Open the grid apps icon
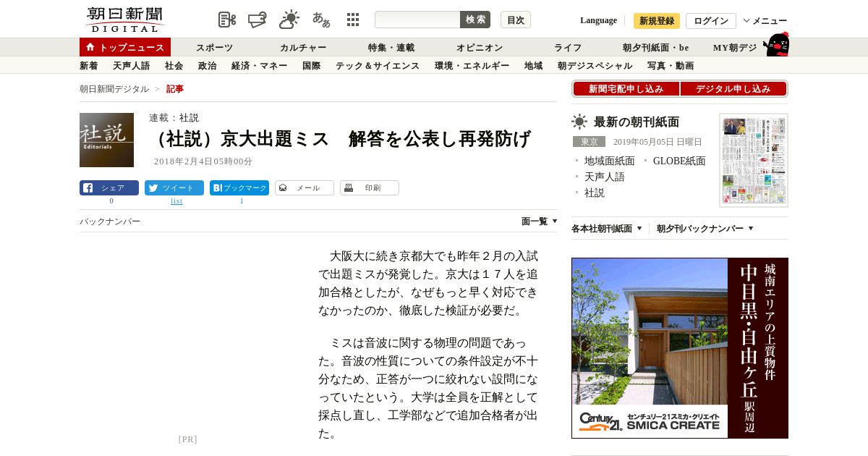The height and width of the screenshot is (456, 868). (353, 20)
